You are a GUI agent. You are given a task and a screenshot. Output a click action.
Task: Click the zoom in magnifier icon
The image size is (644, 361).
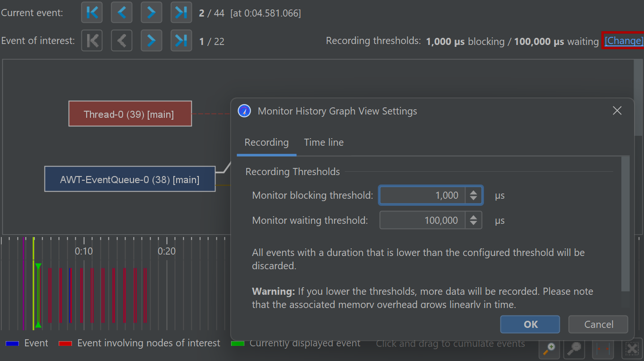point(550,350)
